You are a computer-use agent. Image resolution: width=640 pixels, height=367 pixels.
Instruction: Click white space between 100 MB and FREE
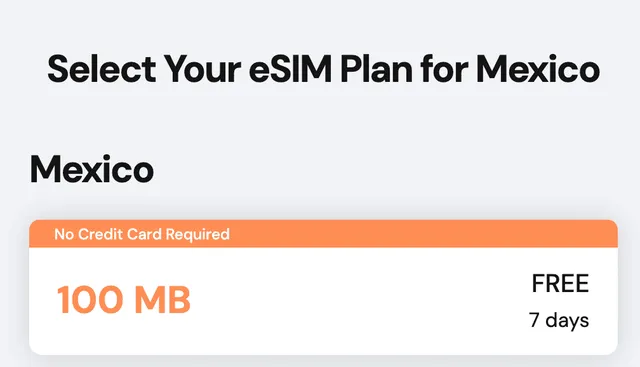point(359,300)
